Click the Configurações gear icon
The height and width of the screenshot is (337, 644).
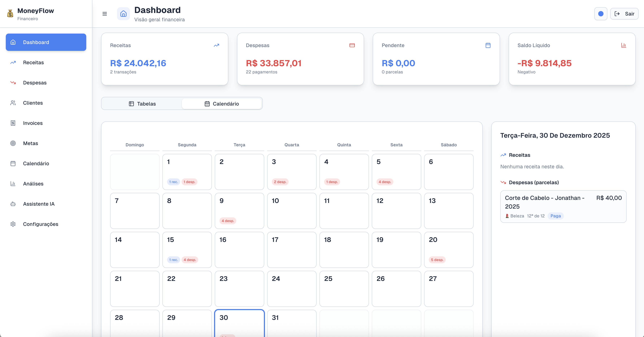tap(13, 224)
